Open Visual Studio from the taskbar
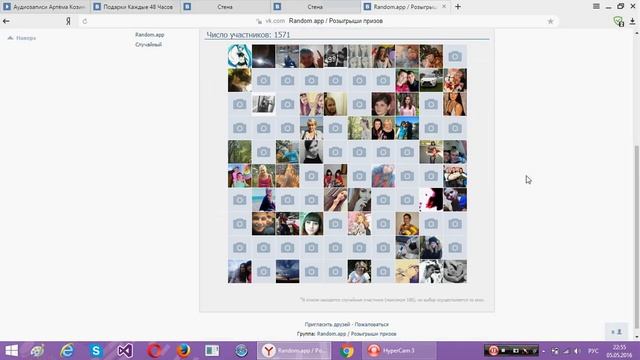 (x=124, y=351)
